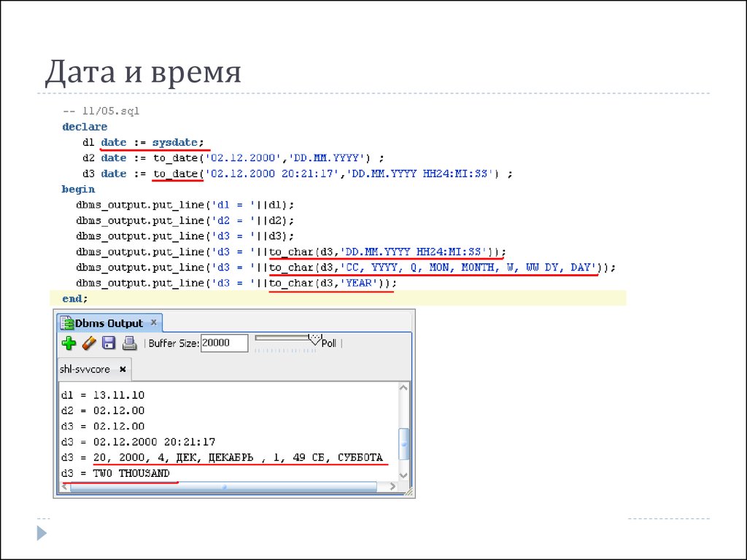Viewport: 747px width, 560px height.
Task: Click the horizontal scrollbar thumb in output
Action: click(x=223, y=486)
